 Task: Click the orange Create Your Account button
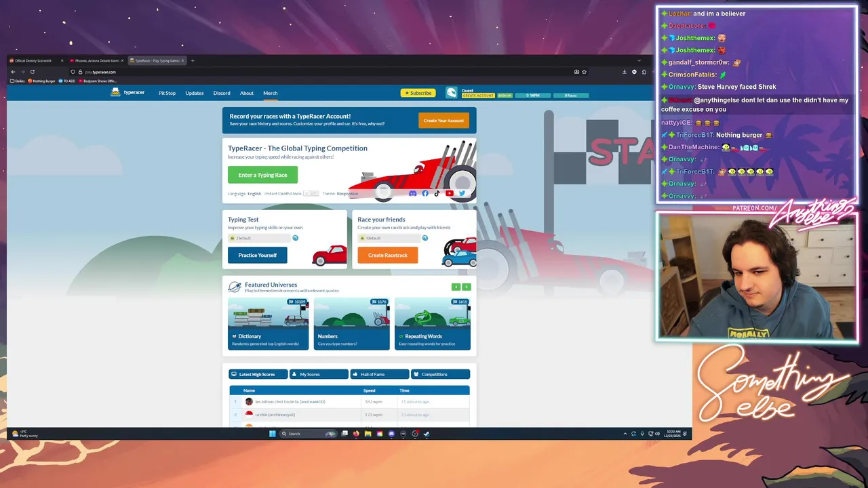pyautogui.click(x=443, y=121)
